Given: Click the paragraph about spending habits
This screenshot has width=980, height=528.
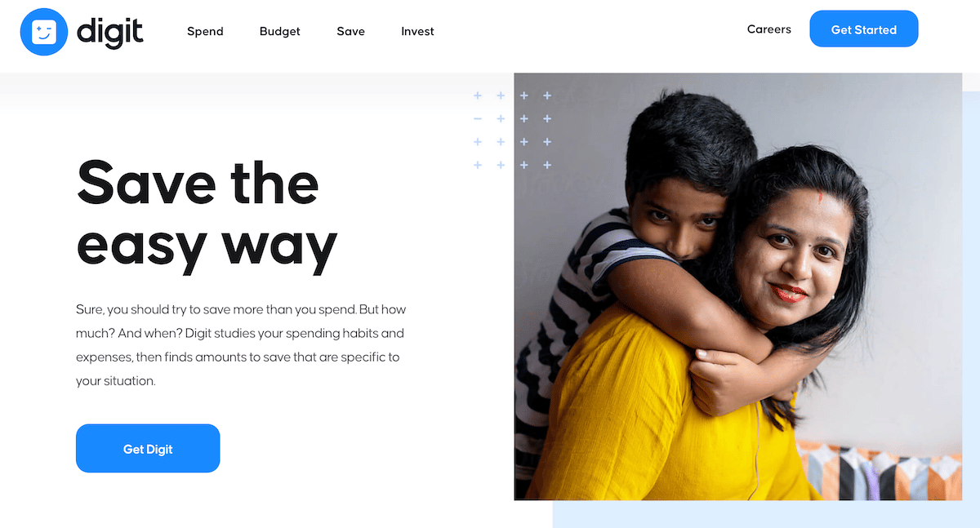Looking at the screenshot, I should (x=241, y=345).
